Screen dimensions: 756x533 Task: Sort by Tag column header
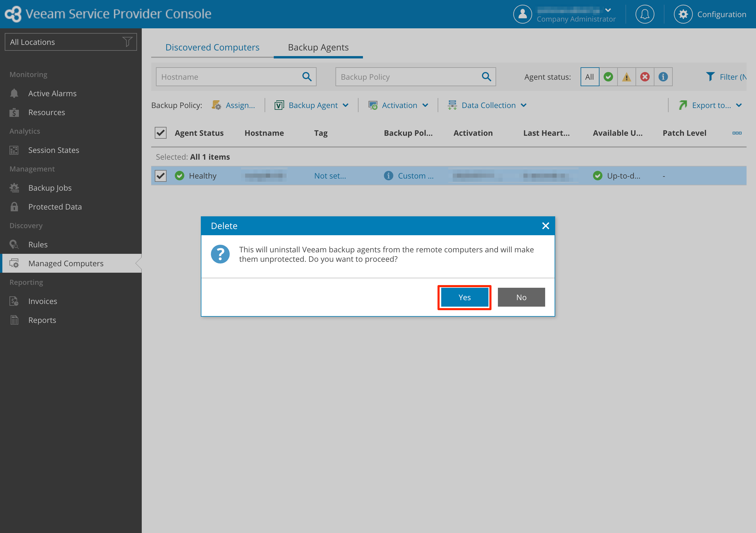click(321, 133)
